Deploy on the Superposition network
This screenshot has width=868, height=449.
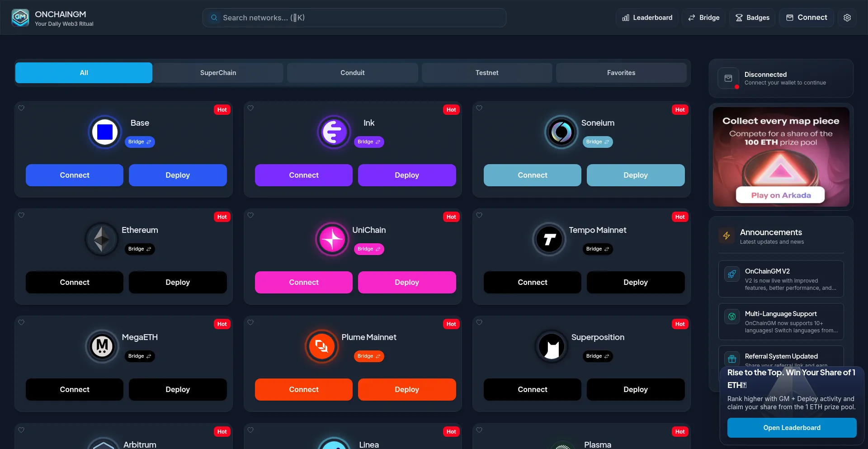[x=636, y=390]
